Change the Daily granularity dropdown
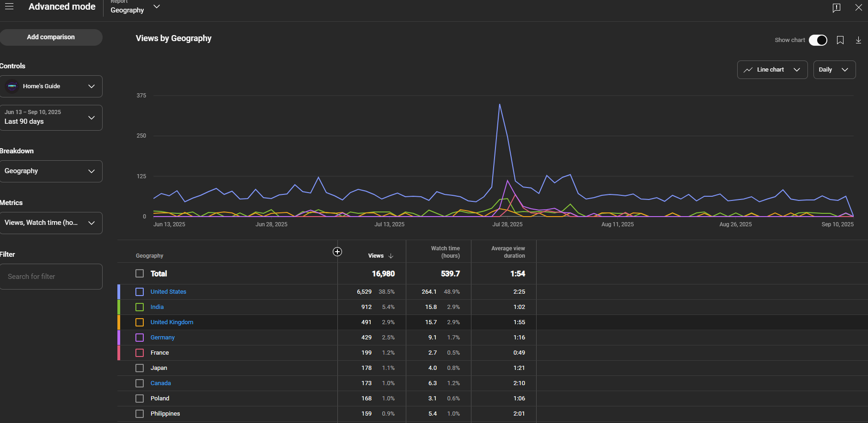The height and width of the screenshot is (423, 868). tap(834, 70)
